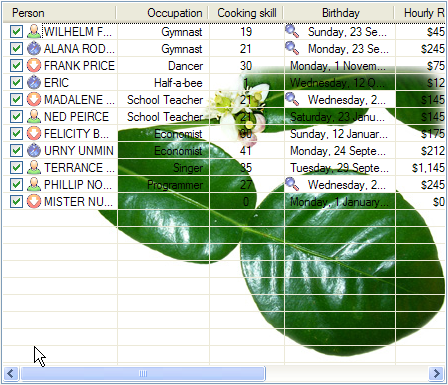
Task: Click the clock icon beside ALANA ROD...
Action: pos(34,49)
